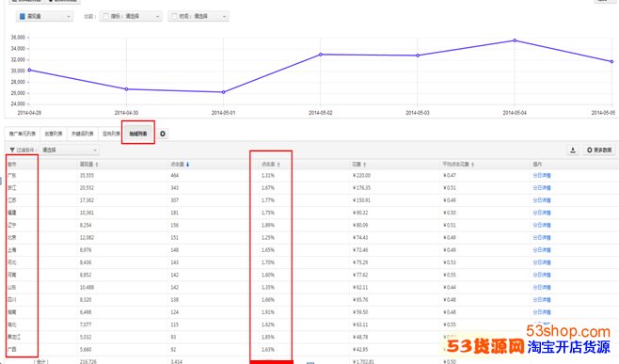Image resolution: width=619 pixels, height=364 pixels.
Task: Open 分日详情 link for 辽宁 row
Action: coord(542,226)
